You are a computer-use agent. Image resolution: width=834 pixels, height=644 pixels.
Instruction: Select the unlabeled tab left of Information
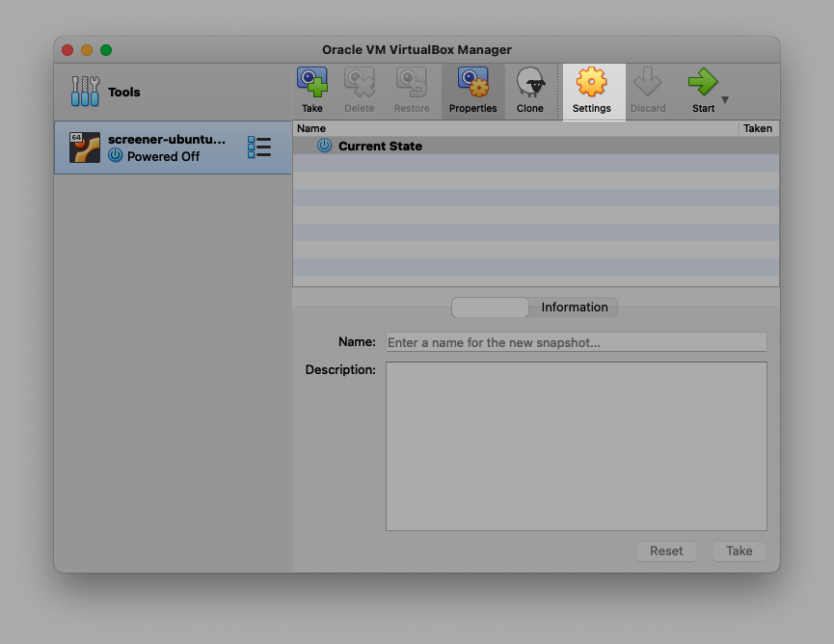(x=490, y=308)
